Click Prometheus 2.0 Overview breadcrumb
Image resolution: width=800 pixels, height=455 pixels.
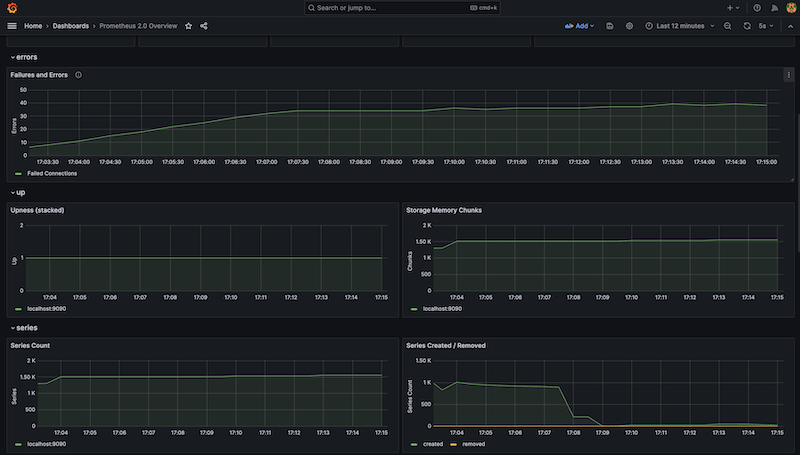point(138,26)
